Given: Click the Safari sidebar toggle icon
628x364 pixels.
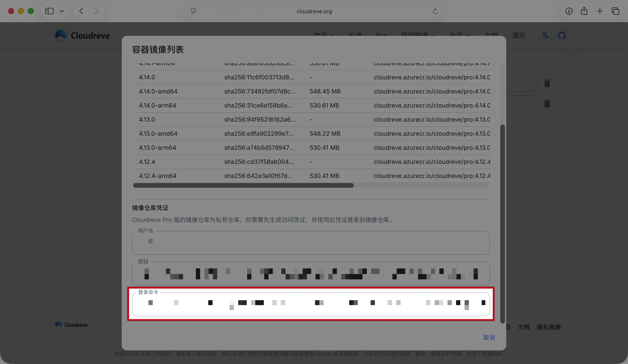Looking at the screenshot, I should [49, 11].
